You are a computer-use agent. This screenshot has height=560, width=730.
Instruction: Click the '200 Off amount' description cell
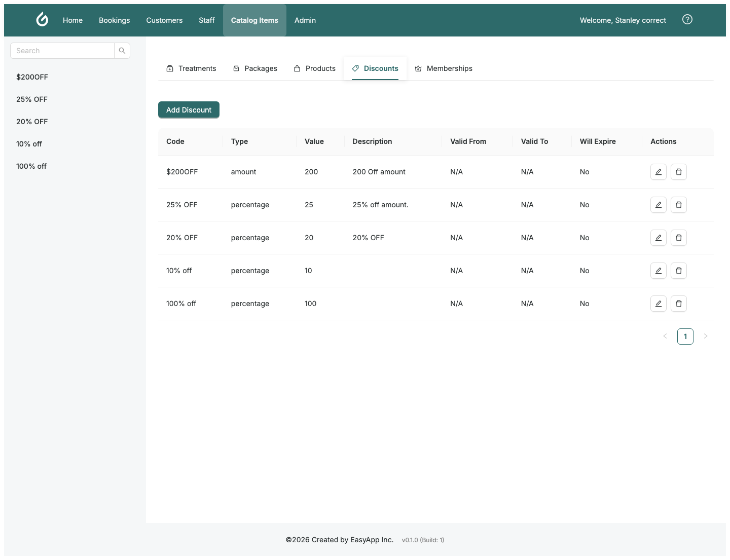pyautogui.click(x=393, y=172)
